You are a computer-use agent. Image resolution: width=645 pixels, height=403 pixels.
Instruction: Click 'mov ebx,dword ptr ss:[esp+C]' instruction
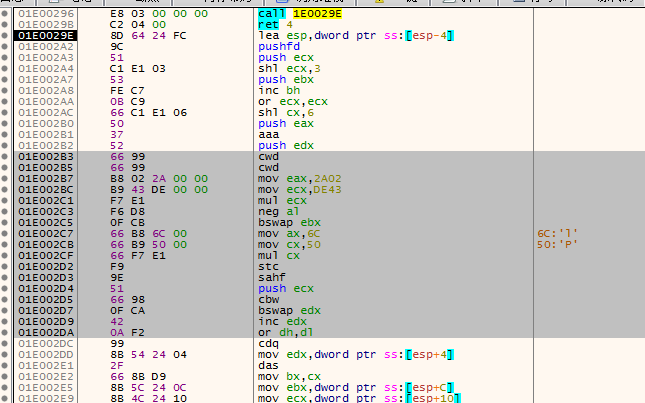pos(356,388)
